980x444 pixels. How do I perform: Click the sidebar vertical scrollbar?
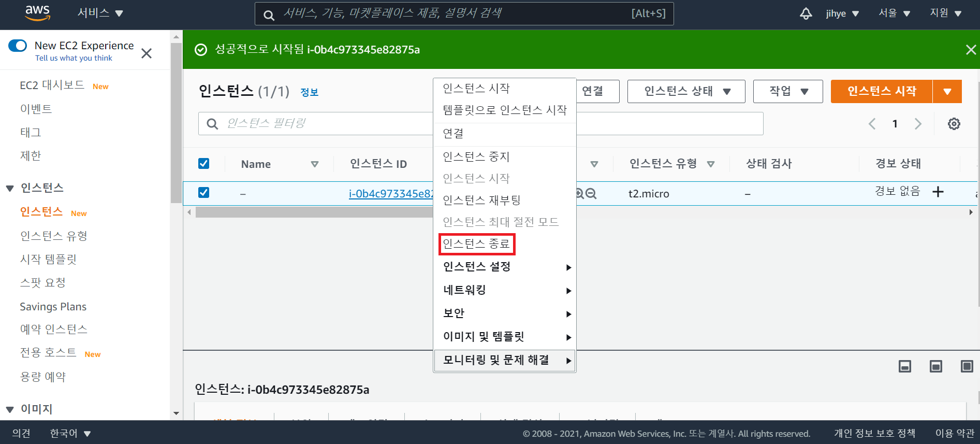(176, 123)
